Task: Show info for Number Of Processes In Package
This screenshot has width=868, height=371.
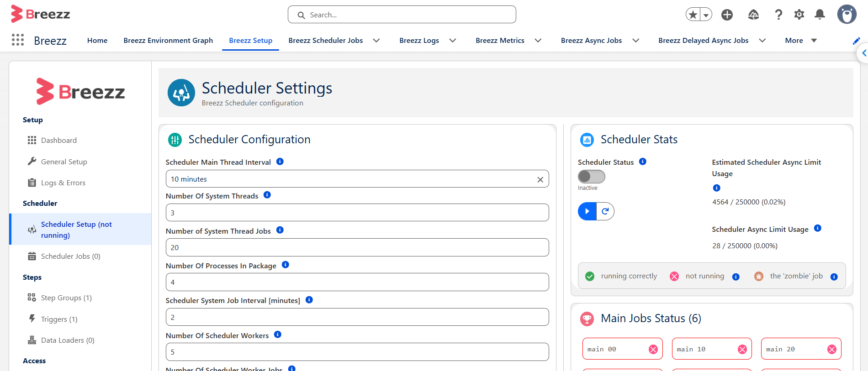Action: pyautogui.click(x=286, y=265)
